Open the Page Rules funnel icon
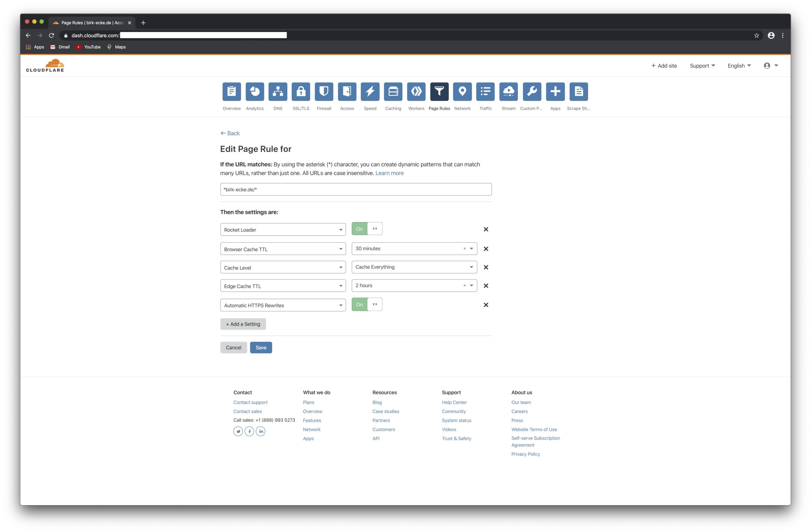Screen dimensions: 811x532 pos(439,91)
